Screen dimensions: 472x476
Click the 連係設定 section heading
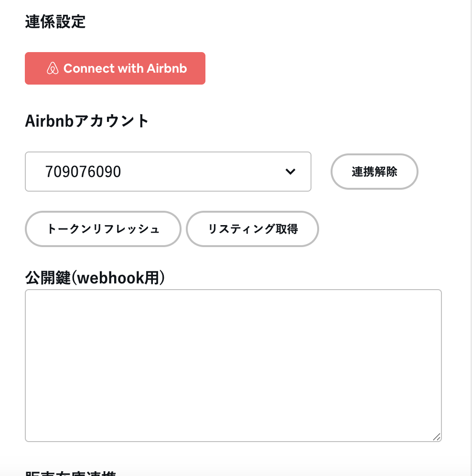point(55,22)
